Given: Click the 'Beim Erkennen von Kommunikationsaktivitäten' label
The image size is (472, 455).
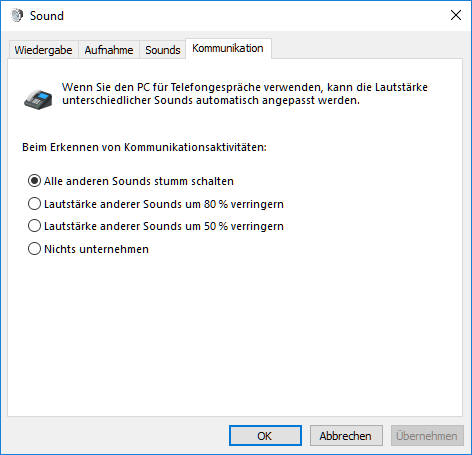Looking at the screenshot, I should click(x=144, y=147).
